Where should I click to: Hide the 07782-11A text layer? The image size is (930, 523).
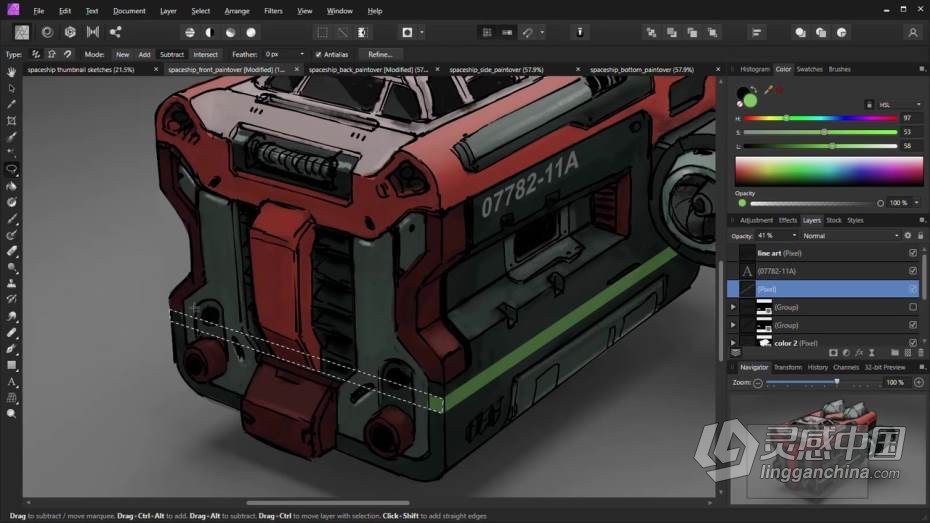click(x=913, y=271)
